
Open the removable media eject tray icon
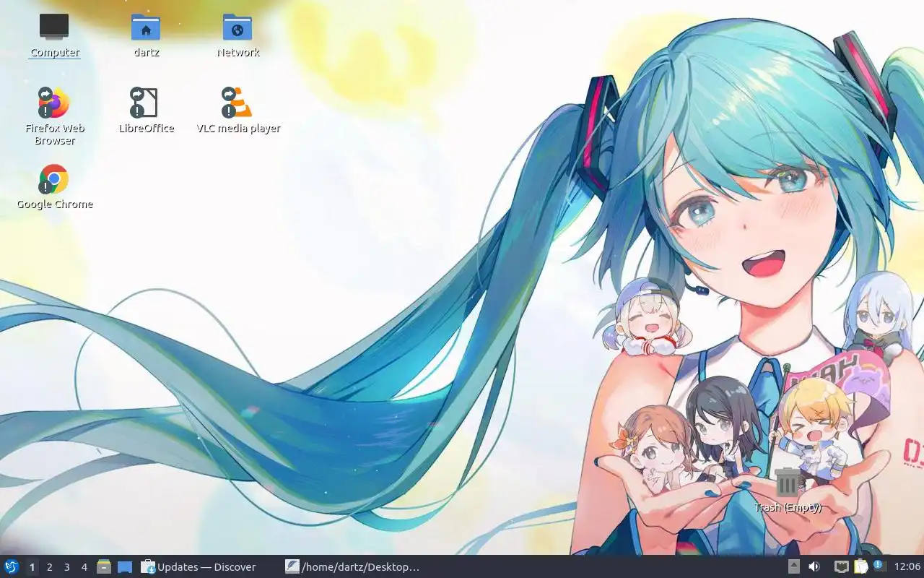tap(793, 566)
